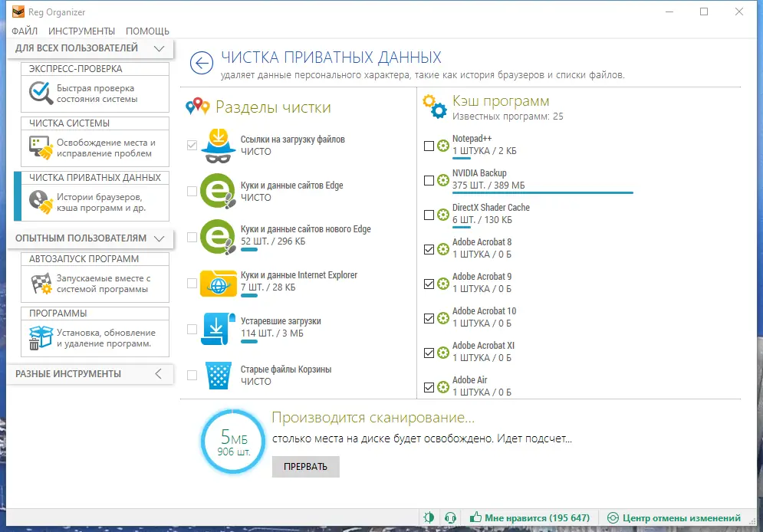Click the thumbs-up like icon
Screen dimensions: 763x532
(x=475, y=517)
